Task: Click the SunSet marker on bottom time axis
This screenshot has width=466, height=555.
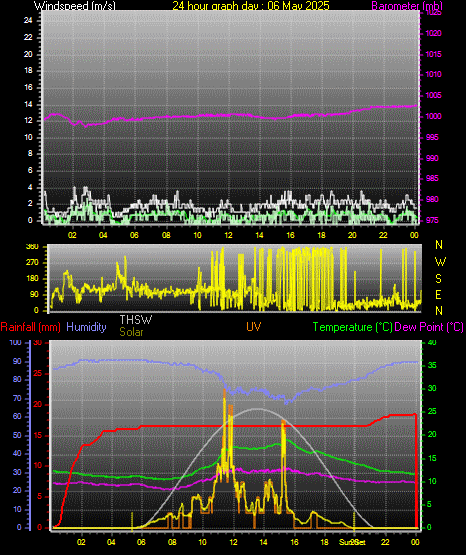Action: [x=352, y=542]
